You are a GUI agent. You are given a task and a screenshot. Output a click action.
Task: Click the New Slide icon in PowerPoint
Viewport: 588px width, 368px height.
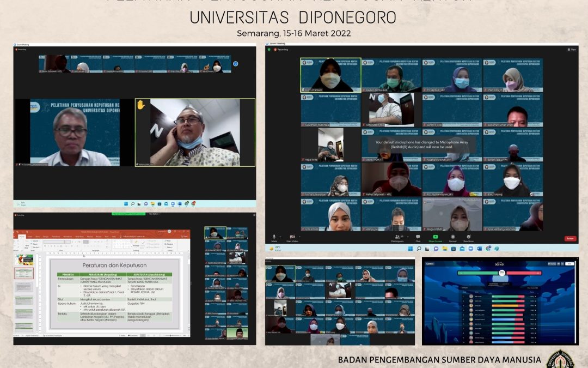click(27, 244)
